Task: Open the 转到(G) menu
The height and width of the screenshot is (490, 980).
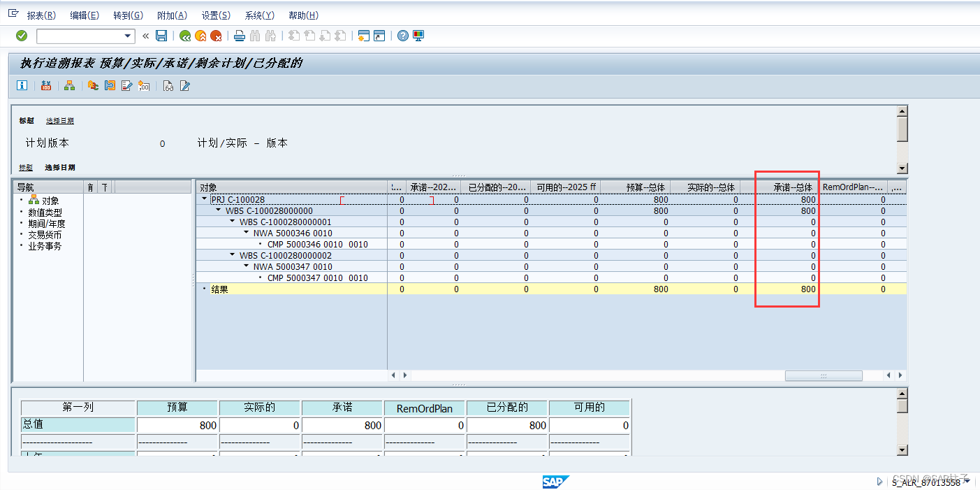Action: [x=128, y=15]
